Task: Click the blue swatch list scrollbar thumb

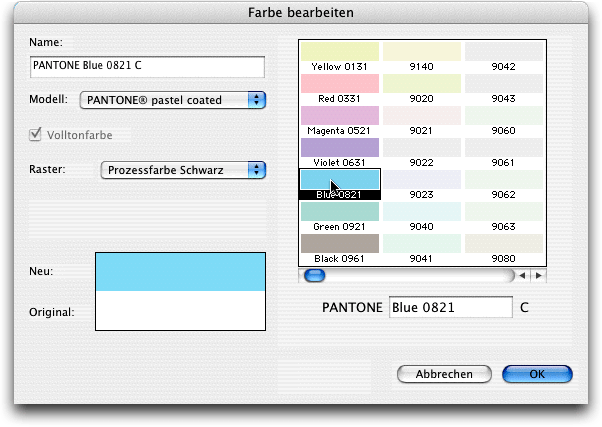Action: 314,275
